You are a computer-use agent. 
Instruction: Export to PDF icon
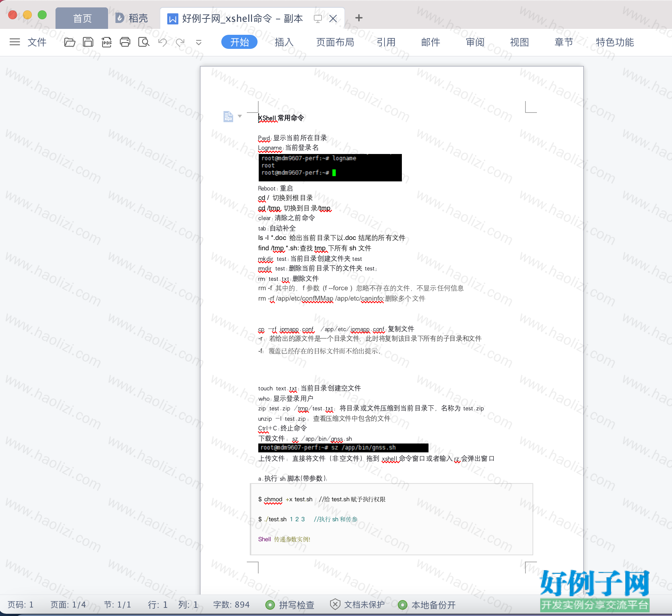click(x=107, y=42)
